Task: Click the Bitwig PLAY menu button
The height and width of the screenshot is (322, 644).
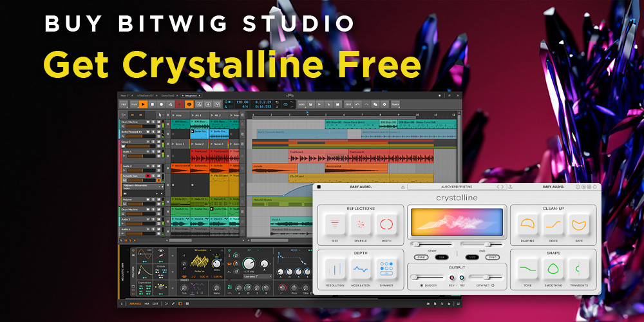Action: (x=134, y=104)
